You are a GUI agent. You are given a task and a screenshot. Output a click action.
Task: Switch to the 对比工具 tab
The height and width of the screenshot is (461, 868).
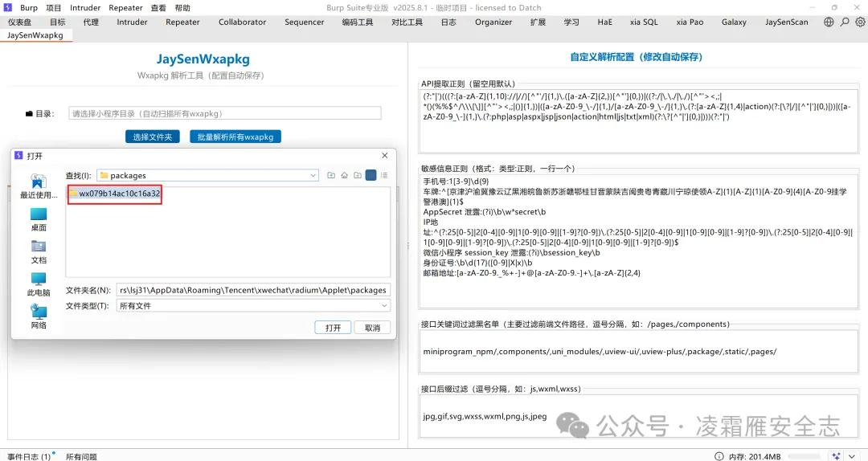pos(407,22)
